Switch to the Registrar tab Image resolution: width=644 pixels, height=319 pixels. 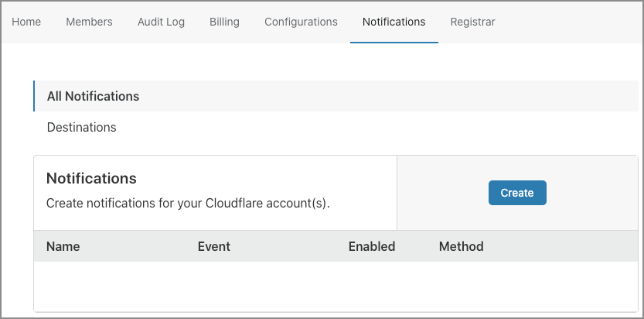coord(472,22)
